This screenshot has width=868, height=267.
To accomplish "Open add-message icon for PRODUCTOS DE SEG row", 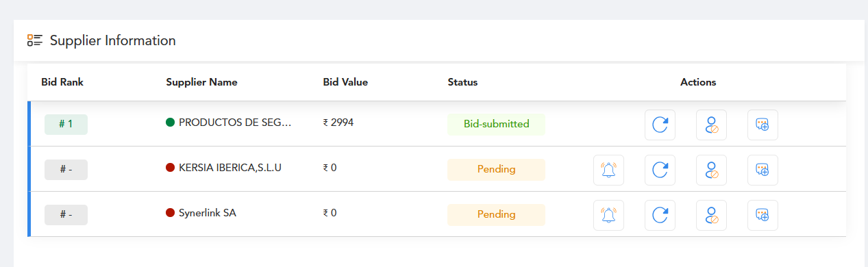I will click(762, 125).
